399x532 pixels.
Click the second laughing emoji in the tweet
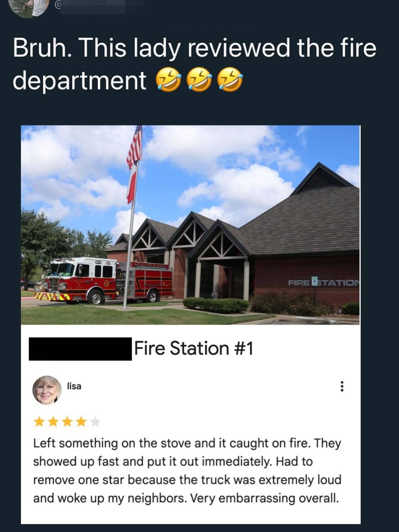click(199, 79)
